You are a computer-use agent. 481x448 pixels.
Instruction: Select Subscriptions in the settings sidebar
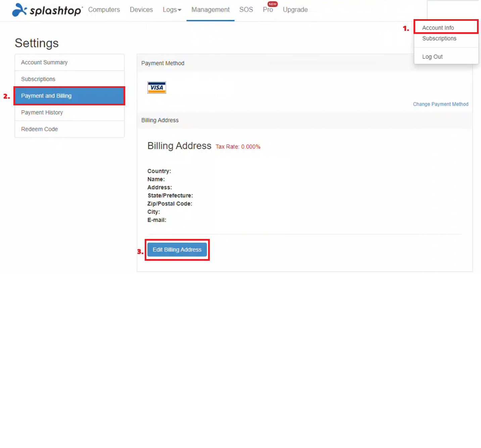coord(38,79)
